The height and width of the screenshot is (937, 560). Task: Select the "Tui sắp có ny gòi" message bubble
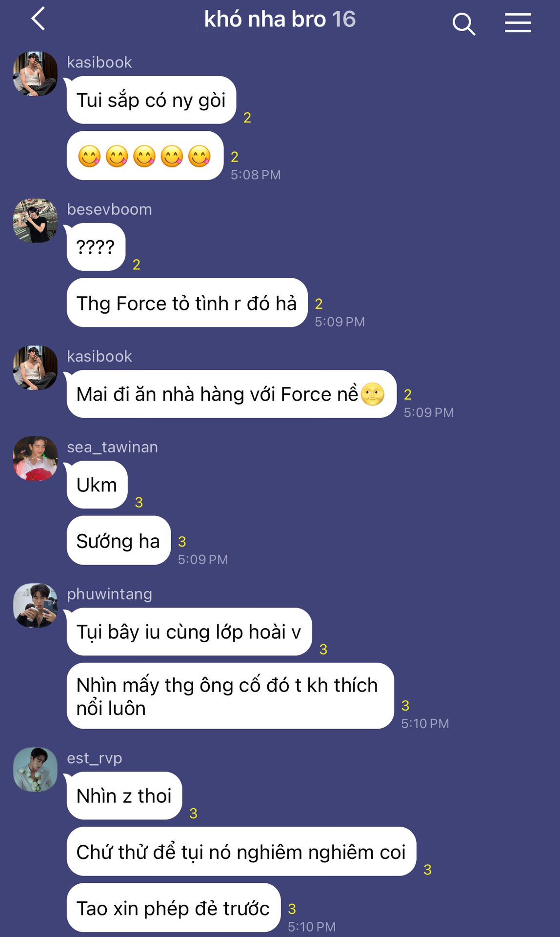click(x=151, y=100)
